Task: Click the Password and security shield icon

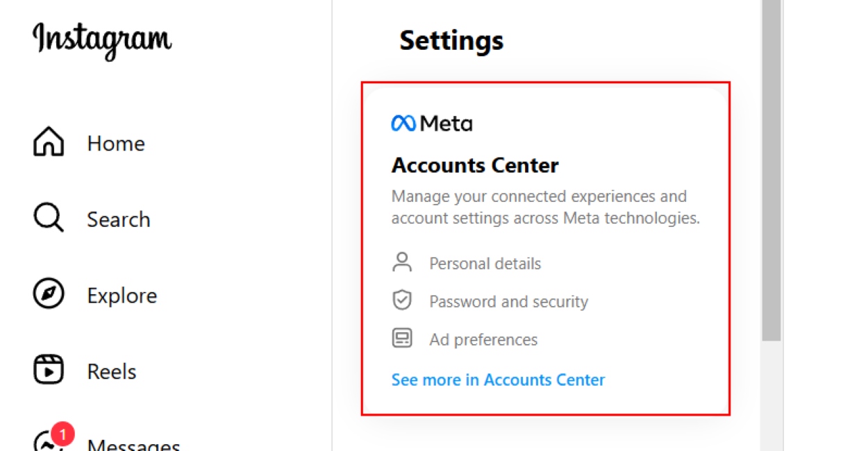Action: (x=401, y=300)
